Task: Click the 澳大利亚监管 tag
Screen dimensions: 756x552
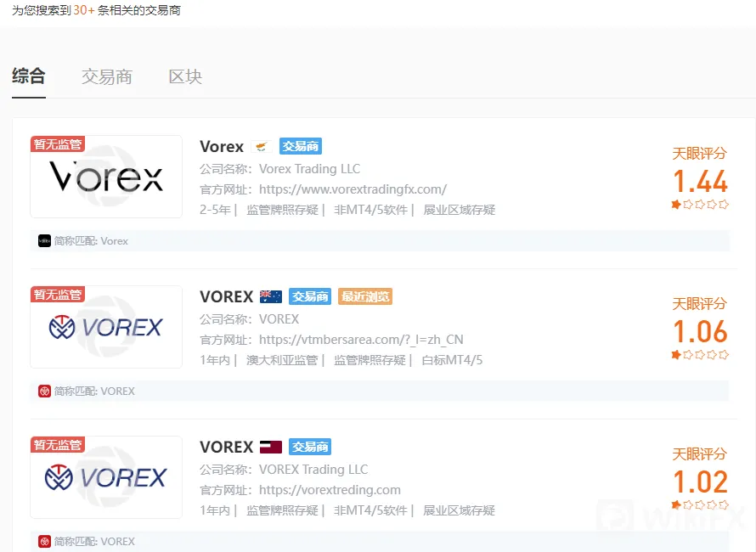Action: tap(282, 361)
